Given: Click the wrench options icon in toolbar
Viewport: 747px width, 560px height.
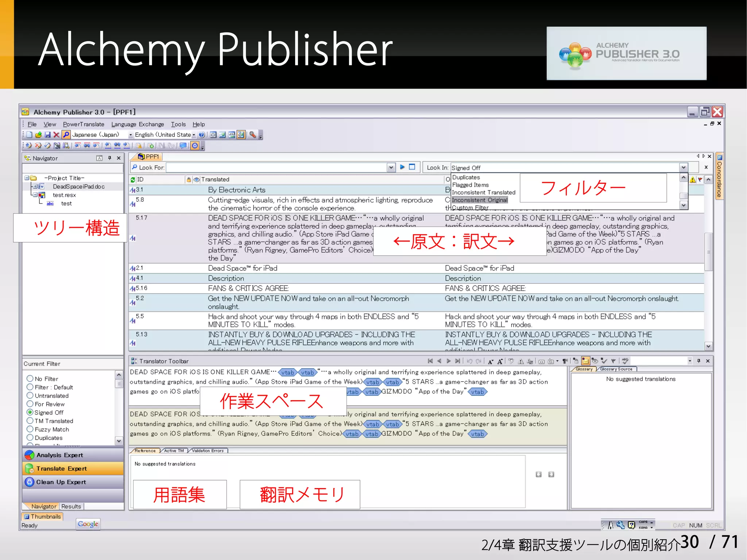Looking at the screenshot, I should 253,135.
